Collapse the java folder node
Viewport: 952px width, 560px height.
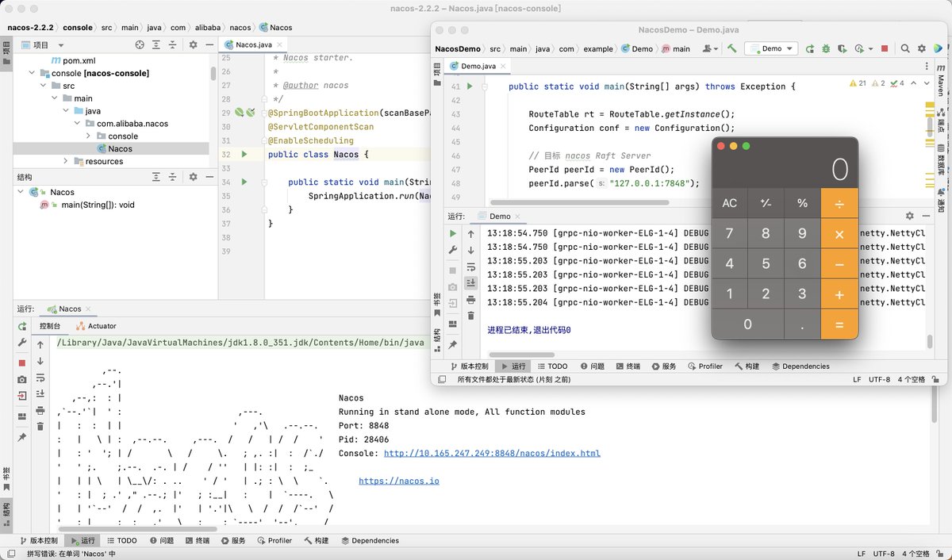click(x=67, y=111)
